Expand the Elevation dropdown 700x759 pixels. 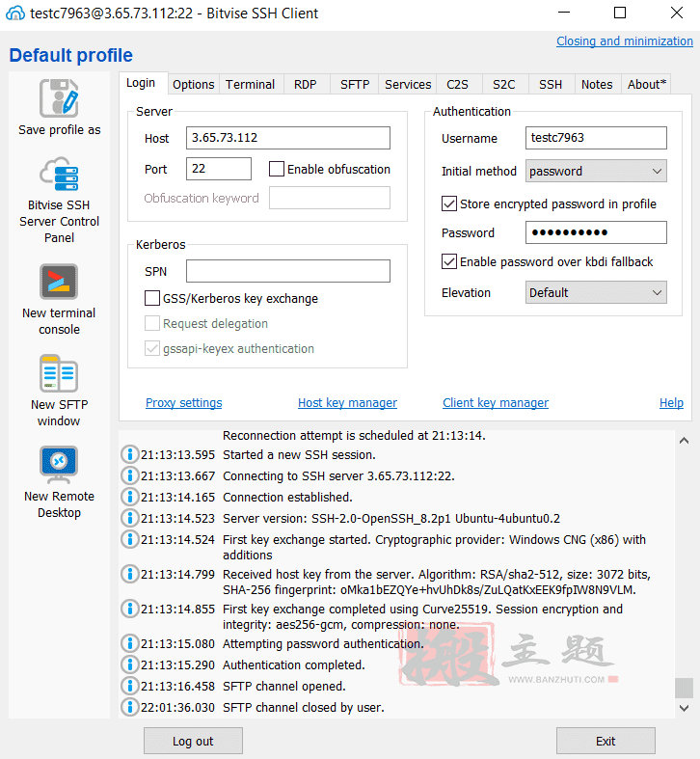596,292
